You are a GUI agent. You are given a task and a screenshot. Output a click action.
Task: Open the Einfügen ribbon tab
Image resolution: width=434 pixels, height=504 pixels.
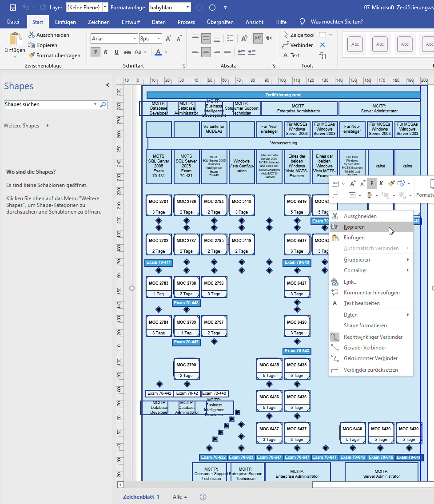point(65,22)
